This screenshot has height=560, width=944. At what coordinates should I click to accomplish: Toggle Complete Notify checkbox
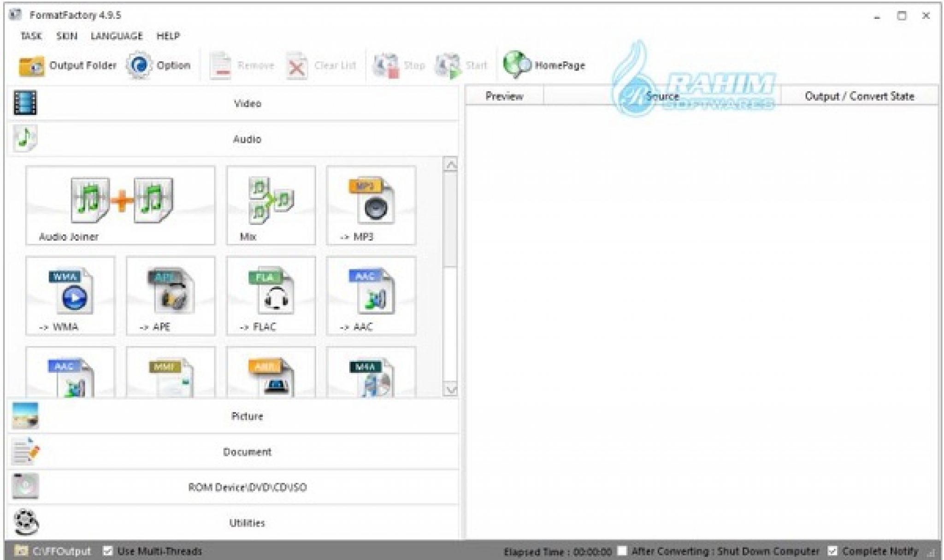tap(832, 551)
